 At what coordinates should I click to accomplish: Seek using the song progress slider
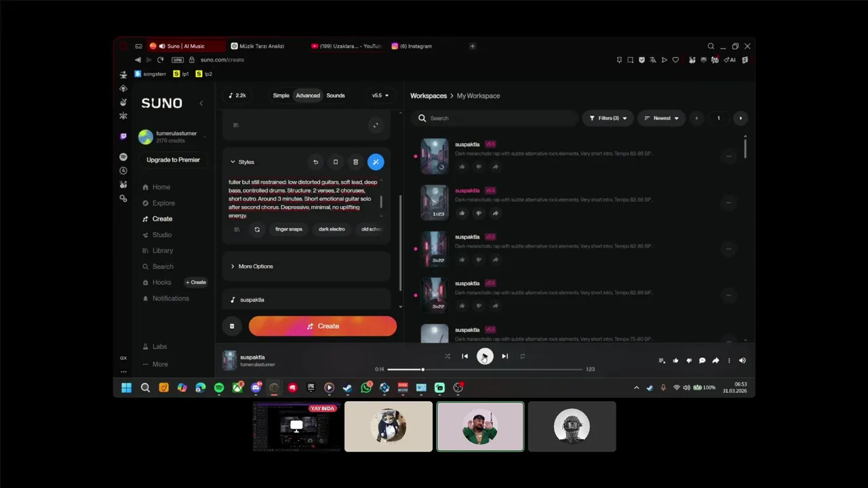tap(485, 369)
